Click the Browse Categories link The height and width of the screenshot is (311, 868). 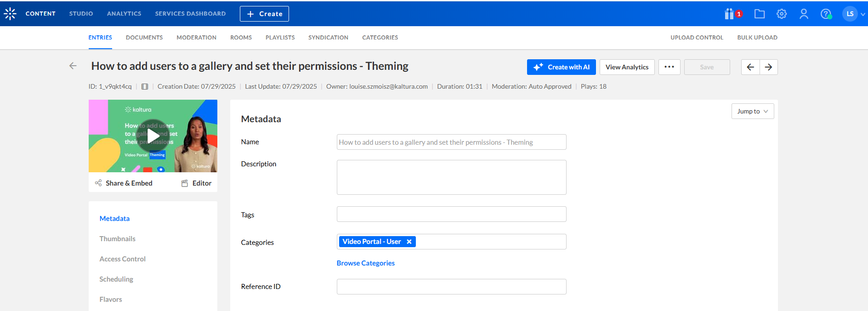365,263
